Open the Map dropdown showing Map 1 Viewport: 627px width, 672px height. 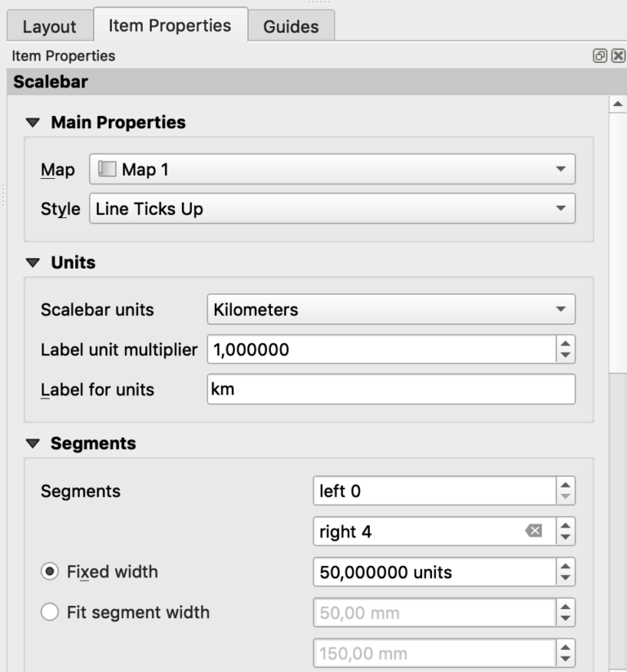point(332,169)
